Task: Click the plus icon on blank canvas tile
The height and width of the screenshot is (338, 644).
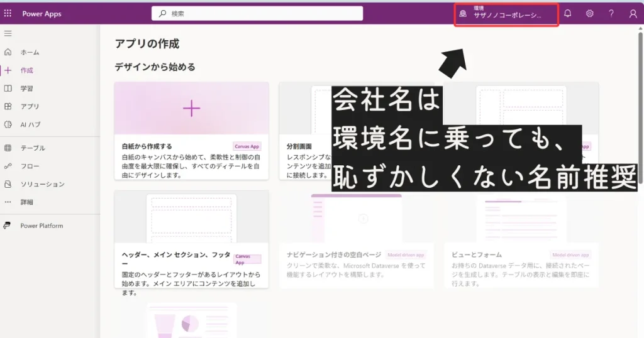Action: [x=191, y=109]
